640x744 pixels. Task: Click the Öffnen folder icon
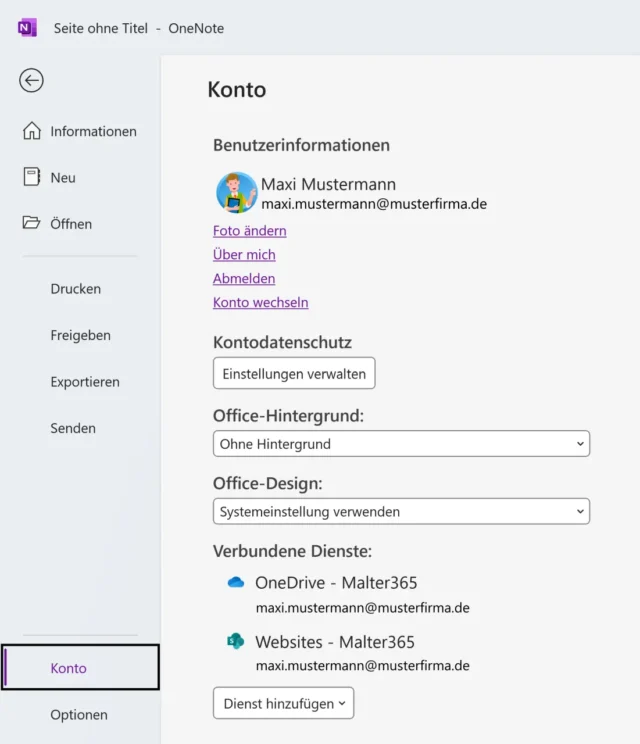click(32, 223)
